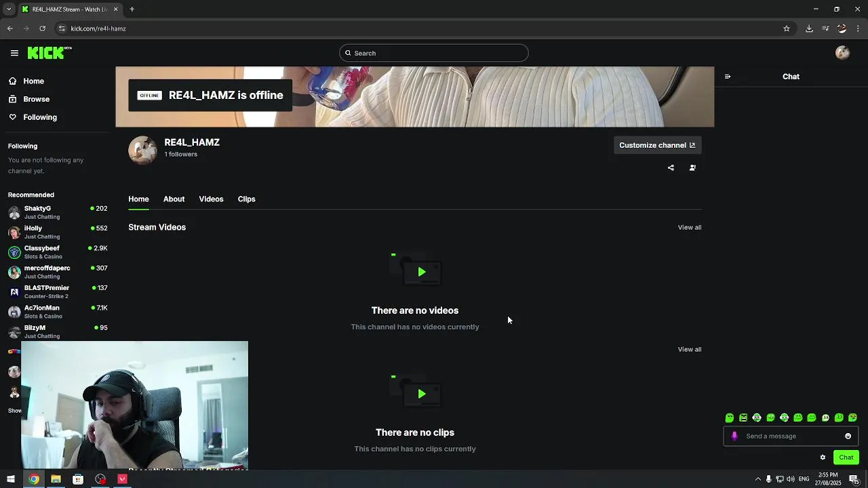The image size is (868, 488).
Task: Open BilzyM recommended channel
Action: coord(58,331)
